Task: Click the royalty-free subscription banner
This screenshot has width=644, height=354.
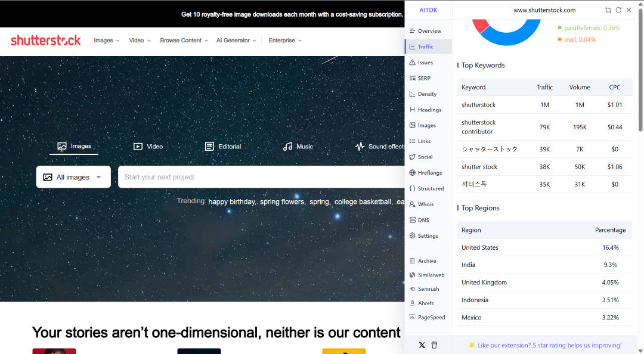Action: click(292, 14)
